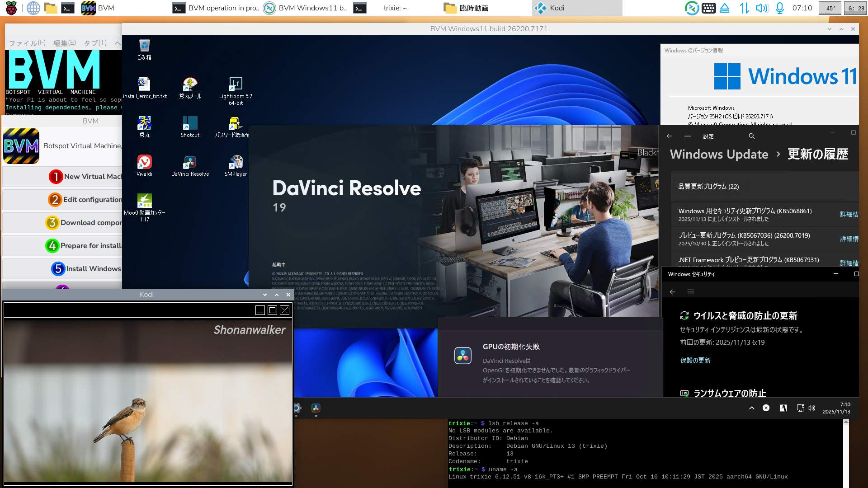This screenshot has height=488, width=868.
Task: Click the 保護の更新 link
Action: [x=695, y=360]
